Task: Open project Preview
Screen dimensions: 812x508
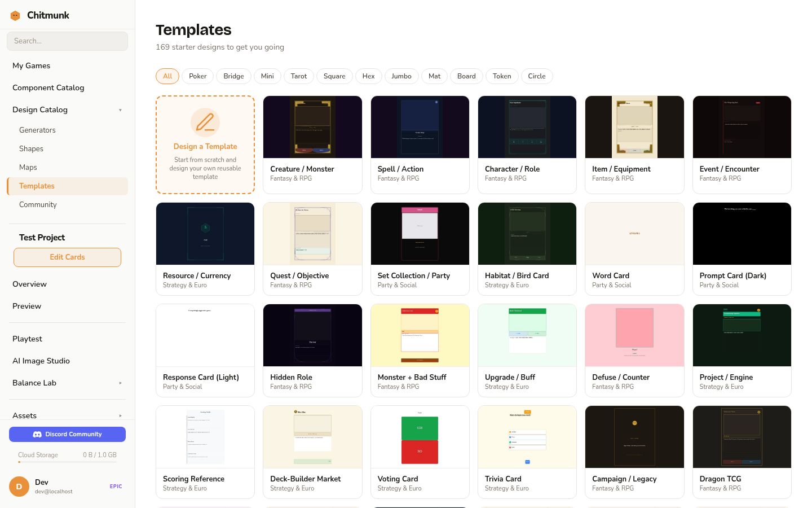Action: (x=67, y=306)
